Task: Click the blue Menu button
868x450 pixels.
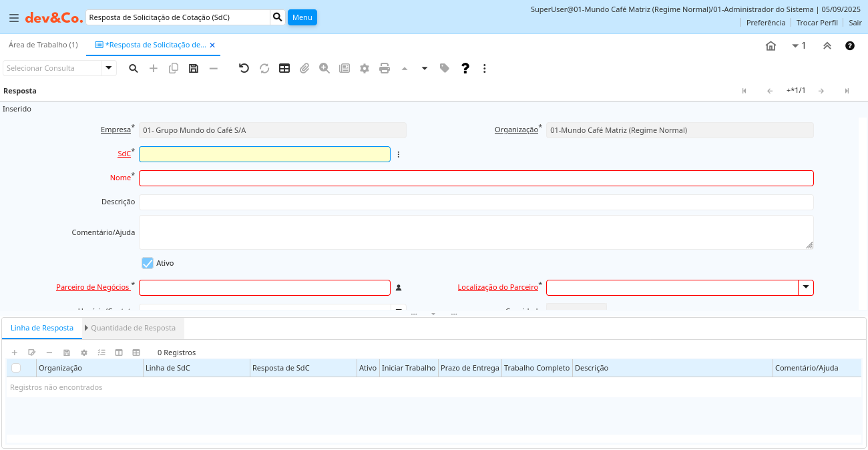Action: click(302, 17)
